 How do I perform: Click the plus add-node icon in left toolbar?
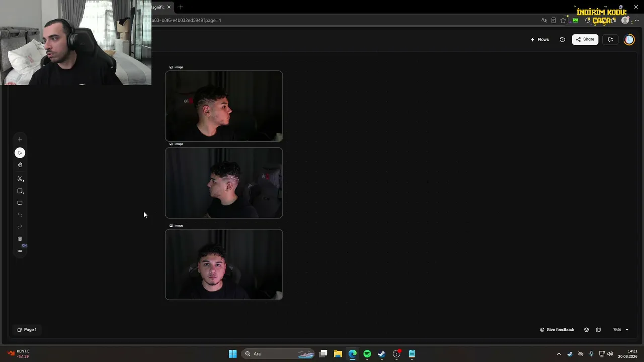(20, 139)
